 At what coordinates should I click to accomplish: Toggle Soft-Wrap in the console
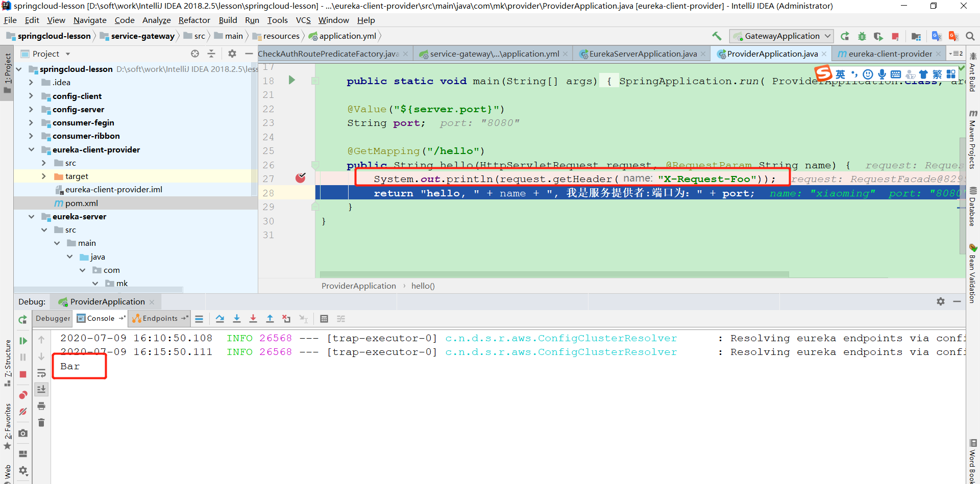(41, 373)
